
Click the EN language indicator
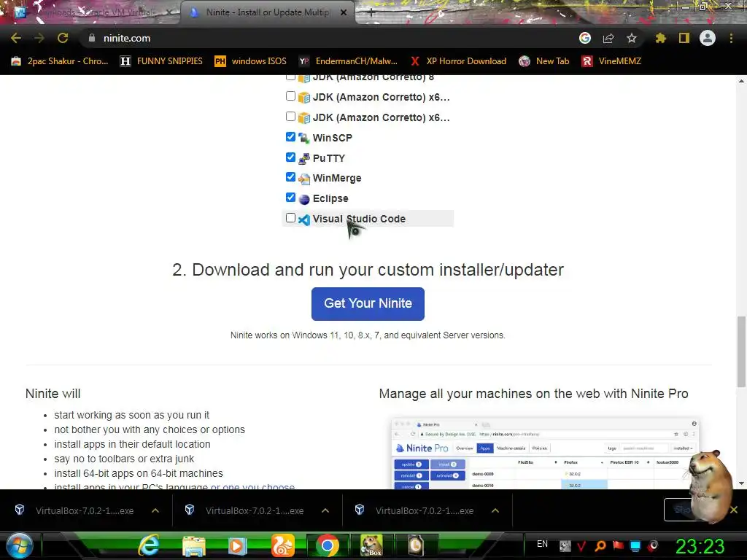tap(542, 544)
